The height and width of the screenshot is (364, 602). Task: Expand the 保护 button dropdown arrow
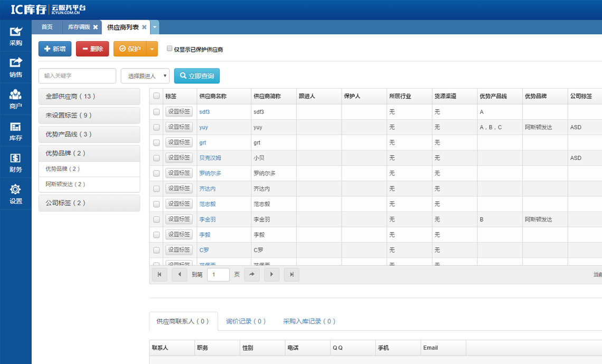coord(152,49)
